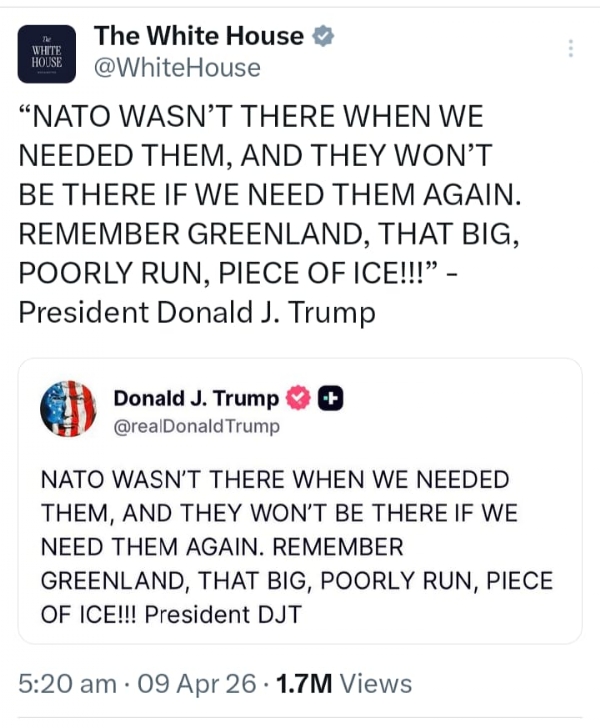Click the gray verified badge beside The White House
This screenshot has width=600, height=728.
324,37
